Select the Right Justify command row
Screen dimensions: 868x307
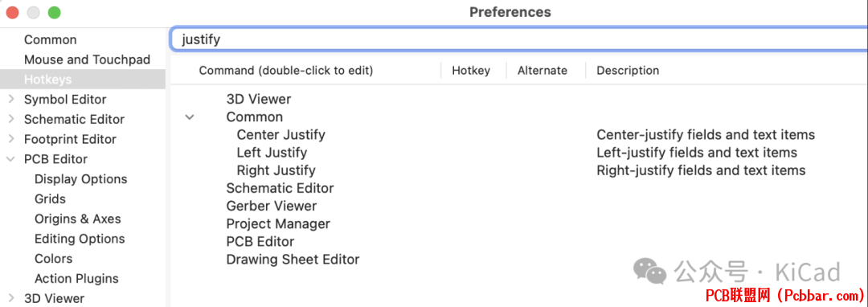[519, 170]
